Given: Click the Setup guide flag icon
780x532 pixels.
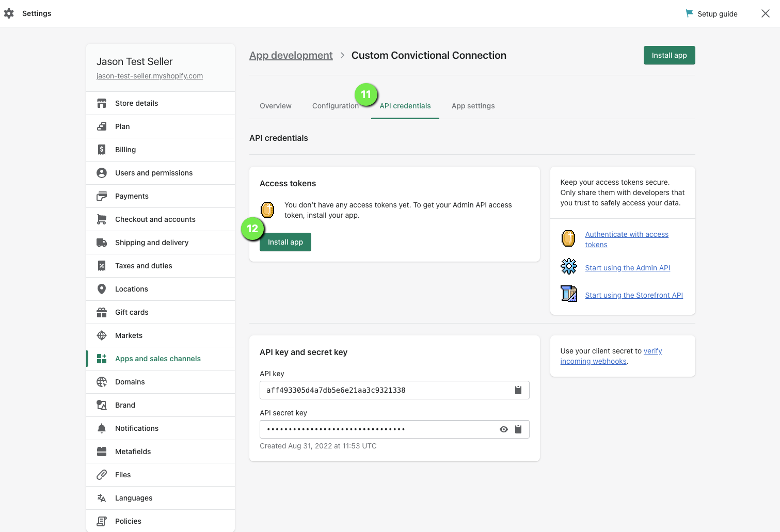Looking at the screenshot, I should tap(689, 13).
